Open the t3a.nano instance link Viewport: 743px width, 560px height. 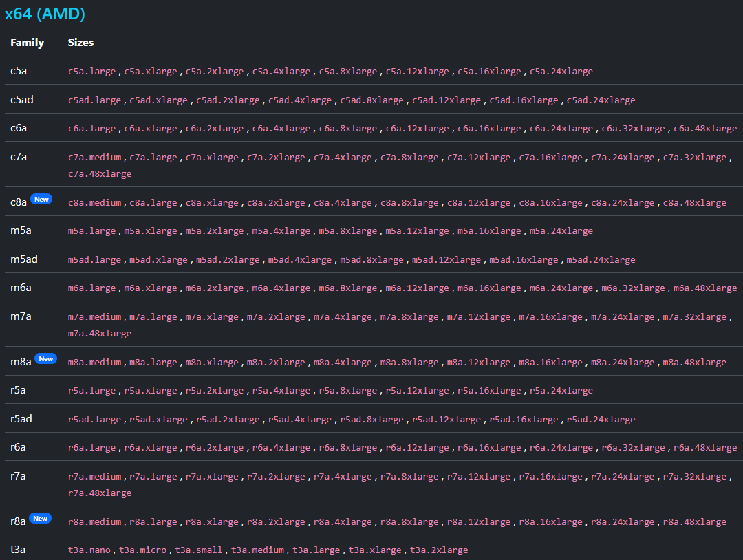coord(90,550)
